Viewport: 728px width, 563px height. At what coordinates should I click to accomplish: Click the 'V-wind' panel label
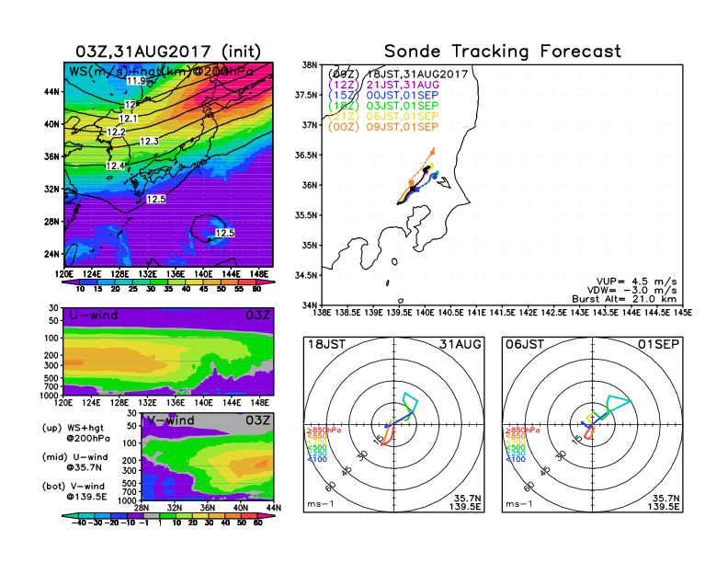click(x=171, y=420)
